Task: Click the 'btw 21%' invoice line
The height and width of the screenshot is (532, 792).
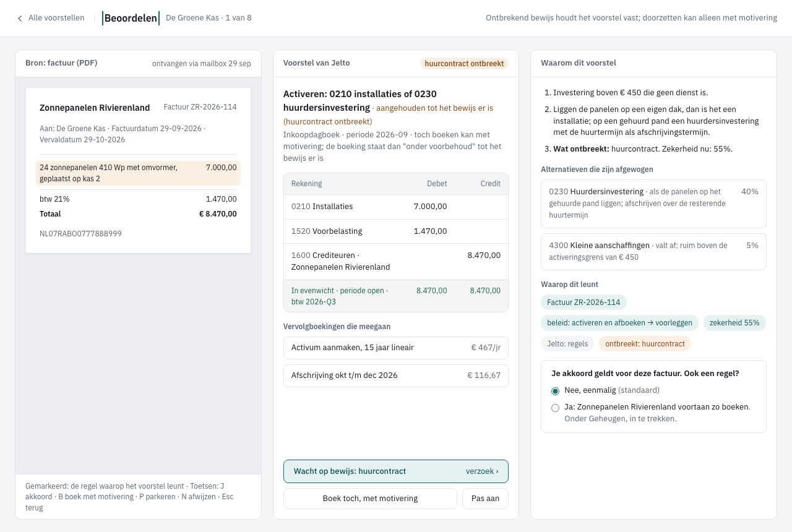Action: tap(138, 199)
